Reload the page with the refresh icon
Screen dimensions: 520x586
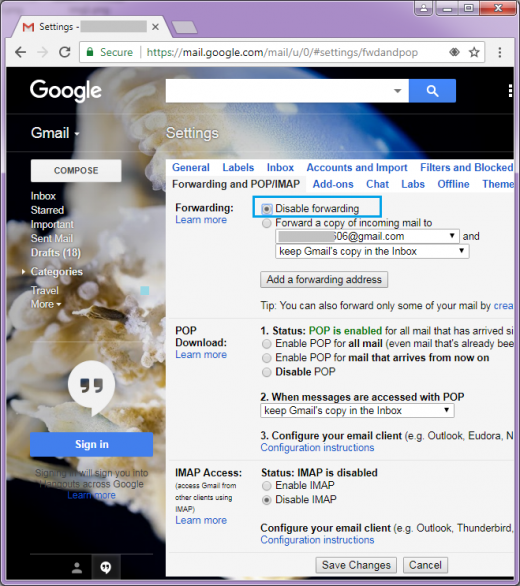point(65,52)
